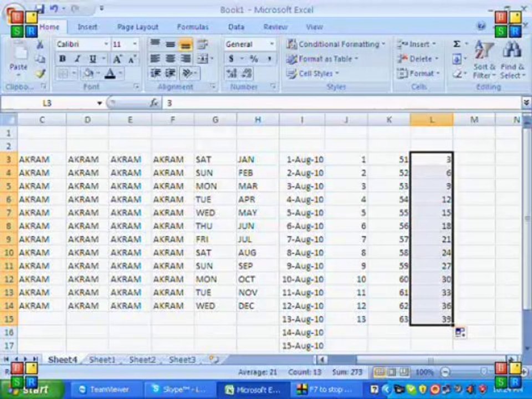Click the Format cells button

[x=418, y=73]
